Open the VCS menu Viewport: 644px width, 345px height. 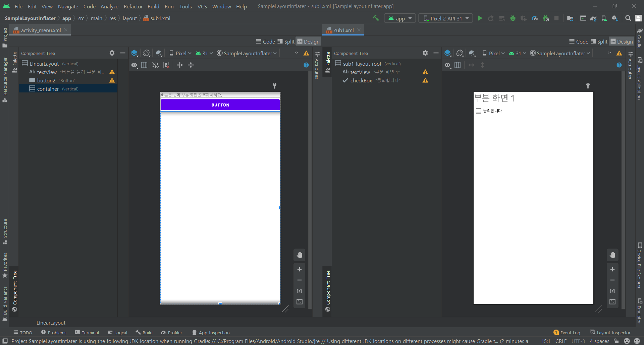(x=202, y=6)
